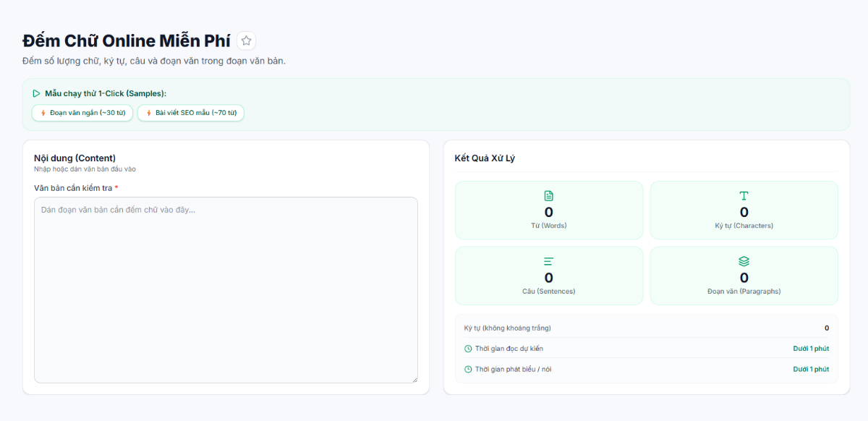Click the play icon next to Samples heading
Screen dimensions: 868x421
36,93
